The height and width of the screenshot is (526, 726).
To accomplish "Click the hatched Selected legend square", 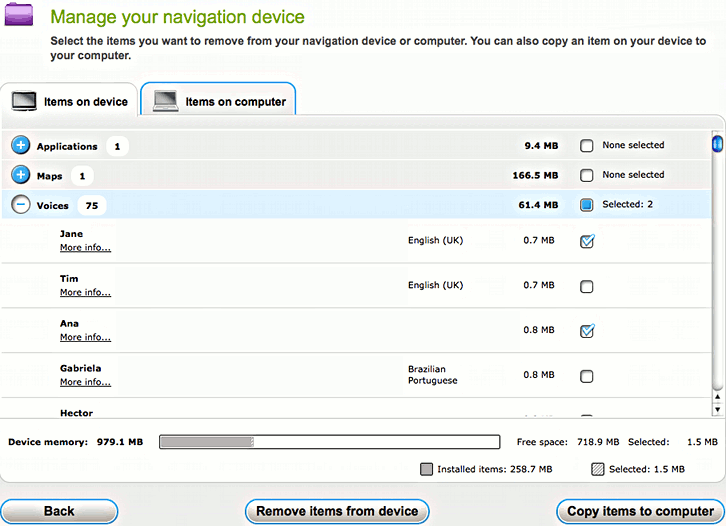I will pos(598,469).
